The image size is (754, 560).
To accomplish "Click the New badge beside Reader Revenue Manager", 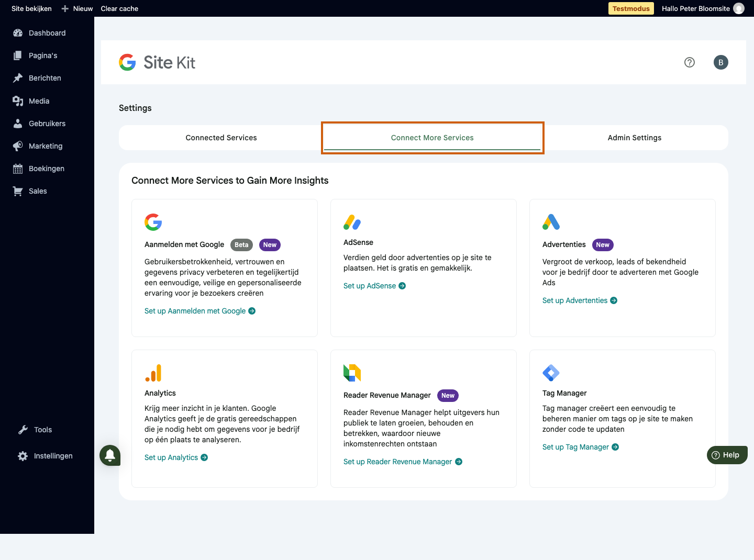I will point(448,396).
